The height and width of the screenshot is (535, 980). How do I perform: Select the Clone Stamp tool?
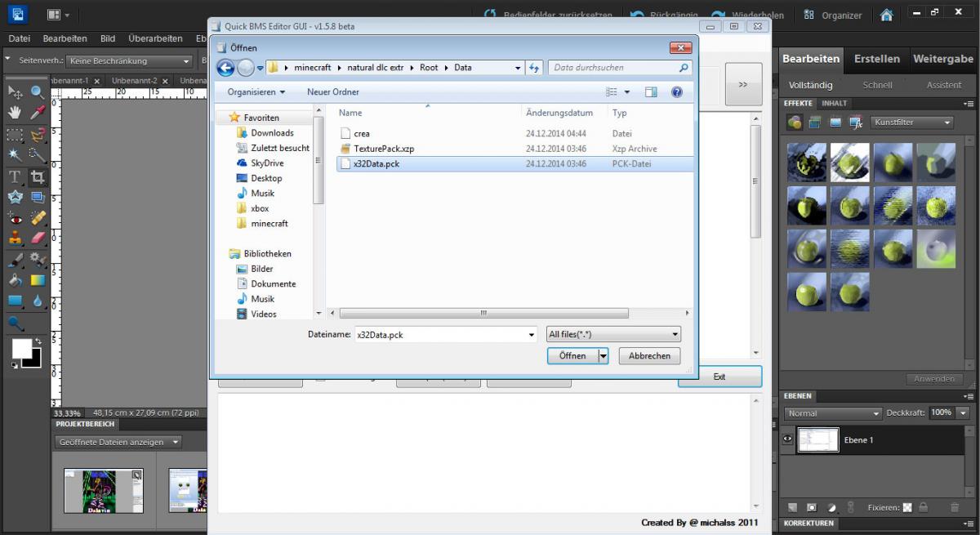pyautogui.click(x=15, y=239)
